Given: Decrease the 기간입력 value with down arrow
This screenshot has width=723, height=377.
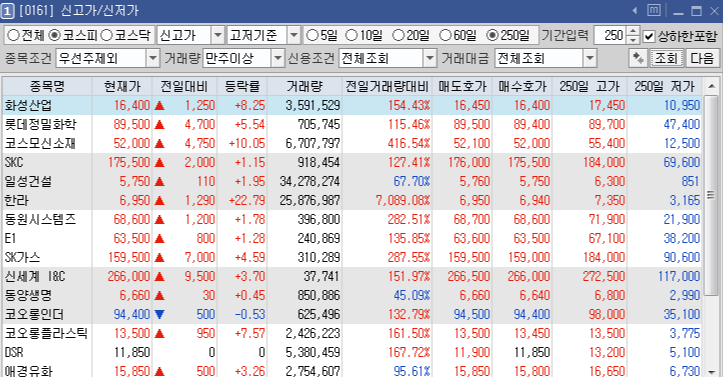Looking at the screenshot, I should (x=634, y=40).
